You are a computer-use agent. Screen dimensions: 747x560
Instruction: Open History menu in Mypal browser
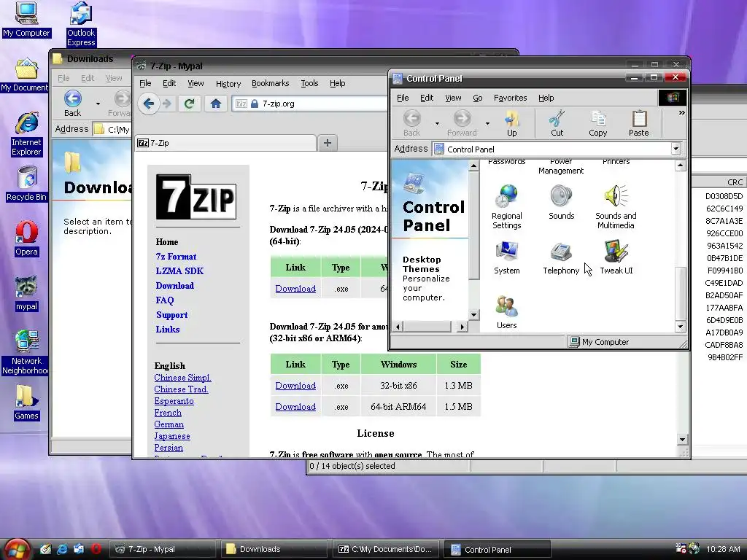pos(228,83)
